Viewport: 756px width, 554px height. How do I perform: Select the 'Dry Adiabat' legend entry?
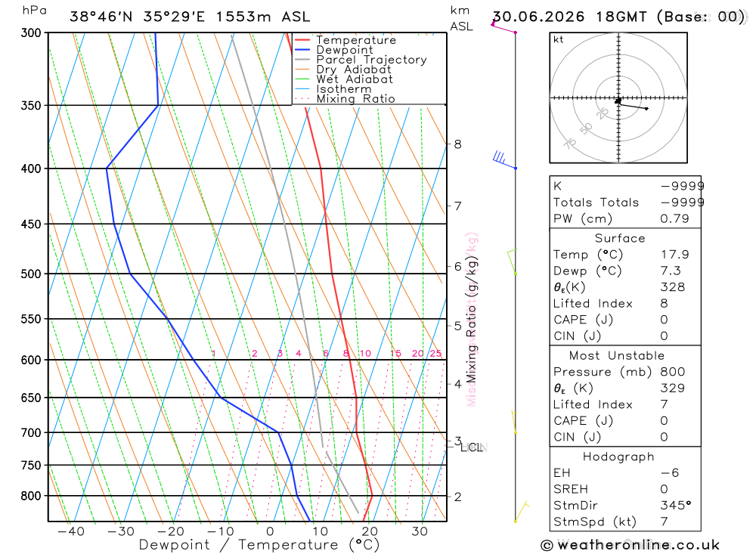[x=354, y=70]
